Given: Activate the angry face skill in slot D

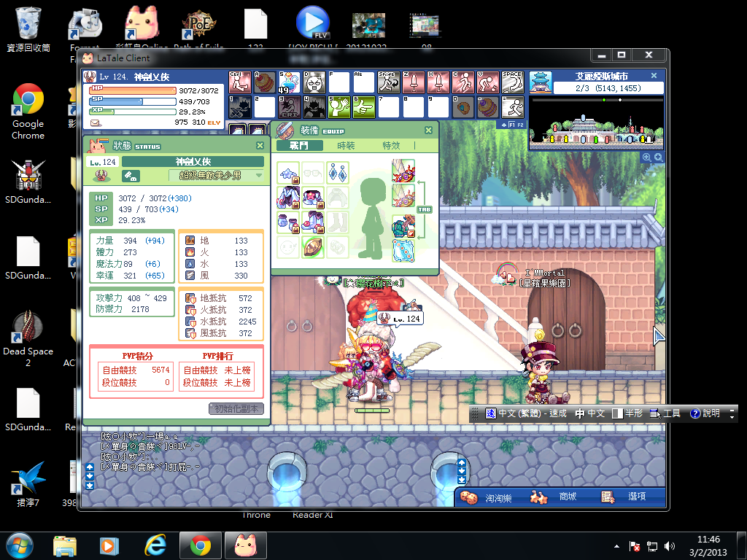Looking at the screenshot, I should [314, 82].
